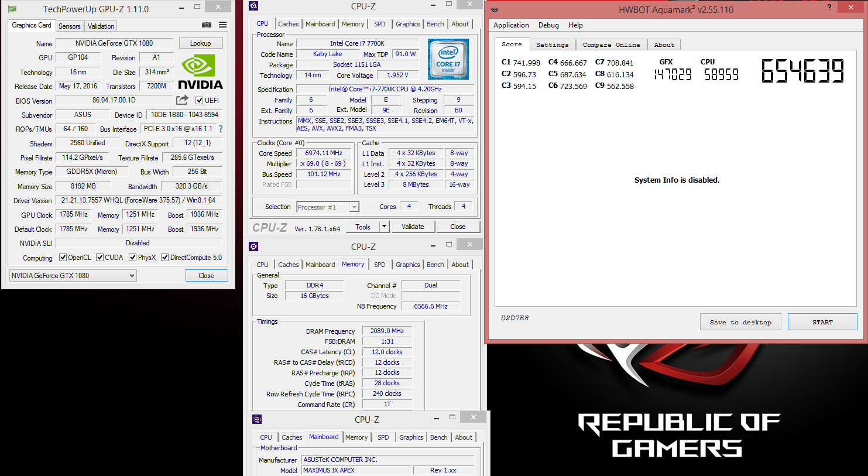Click the NVIDIA SLI Disabled field
Image resolution: width=868 pixels, height=476 pixels.
click(x=139, y=243)
